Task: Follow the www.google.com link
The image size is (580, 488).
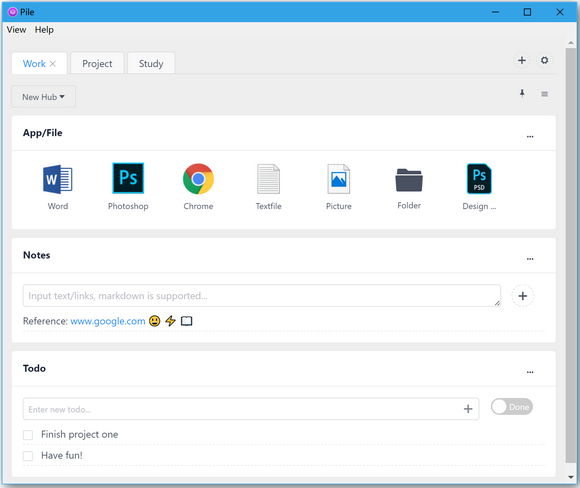Action: click(108, 321)
